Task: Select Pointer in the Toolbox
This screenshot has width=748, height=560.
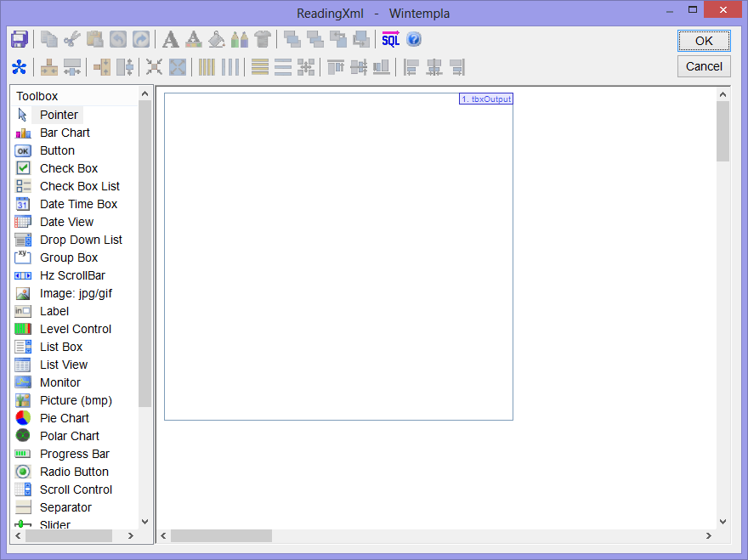Action: (59, 115)
